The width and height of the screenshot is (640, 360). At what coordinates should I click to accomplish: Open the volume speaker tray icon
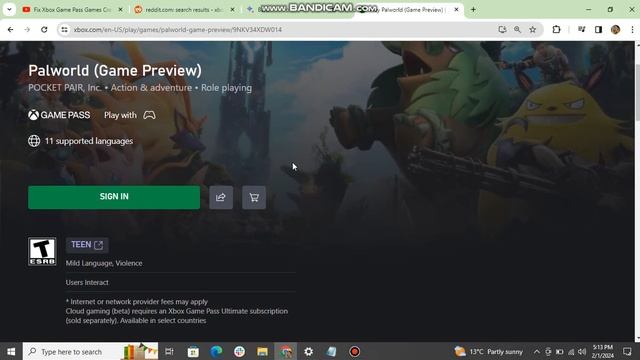coord(582,351)
